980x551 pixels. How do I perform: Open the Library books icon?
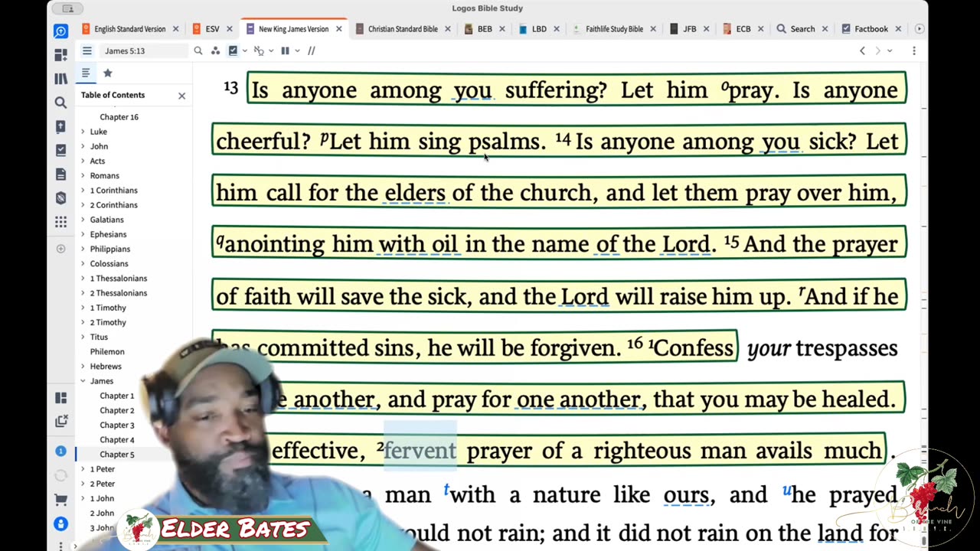click(x=60, y=79)
